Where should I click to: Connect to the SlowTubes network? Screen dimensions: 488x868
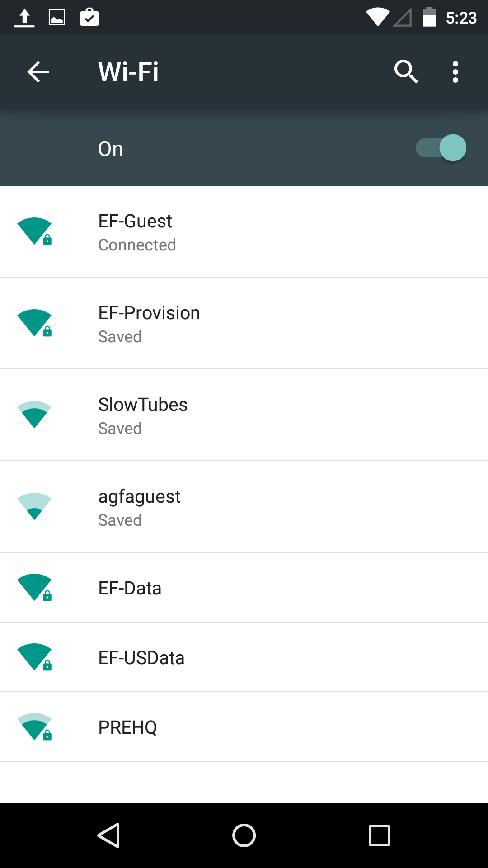click(x=244, y=415)
